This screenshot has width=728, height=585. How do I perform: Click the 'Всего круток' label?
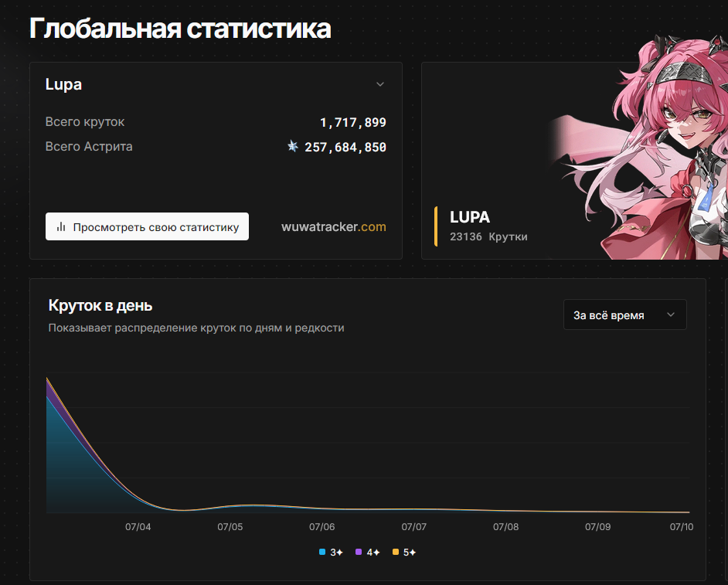(x=84, y=121)
